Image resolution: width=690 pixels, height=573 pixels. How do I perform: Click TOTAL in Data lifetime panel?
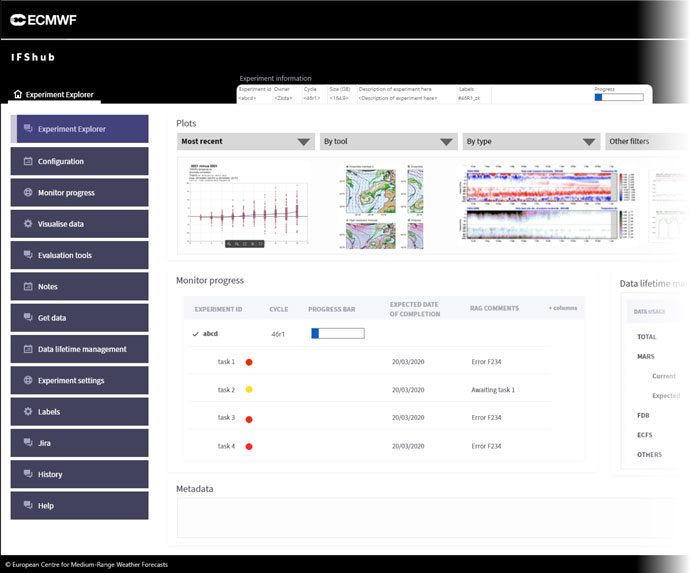pyautogui.click(x=646, y=337)
